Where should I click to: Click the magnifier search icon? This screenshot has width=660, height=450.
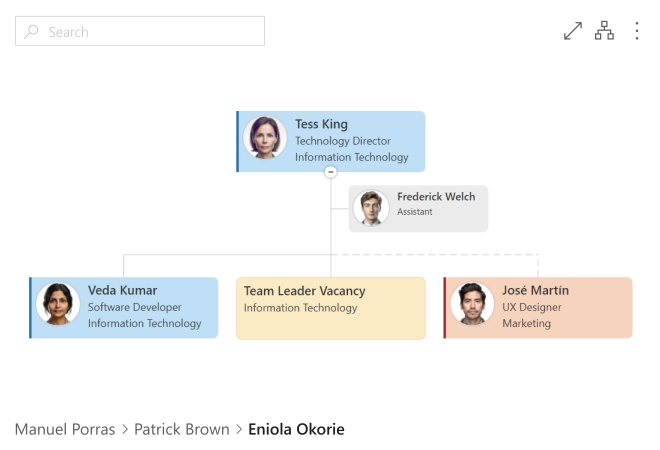pyautogui.click(x=31, y=32)
